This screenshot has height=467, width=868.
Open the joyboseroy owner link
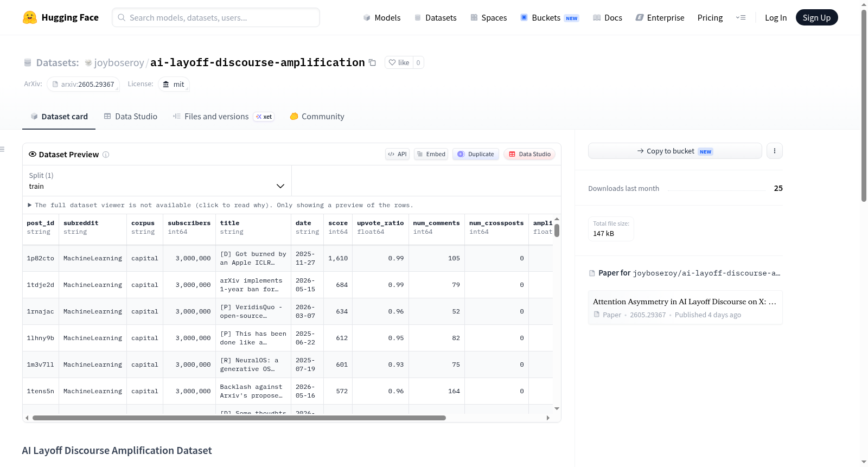pyautogui.click(x=119, y=62)
